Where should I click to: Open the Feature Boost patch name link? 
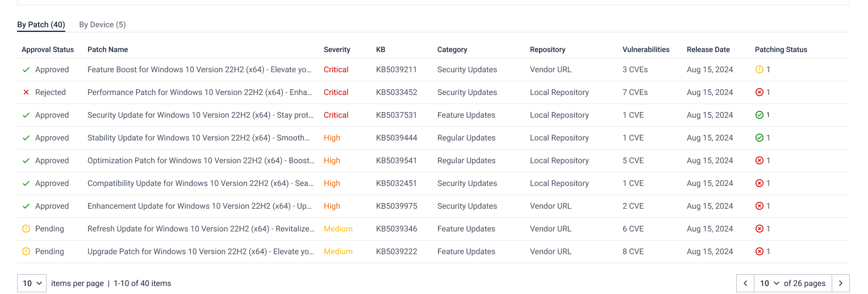199,69
